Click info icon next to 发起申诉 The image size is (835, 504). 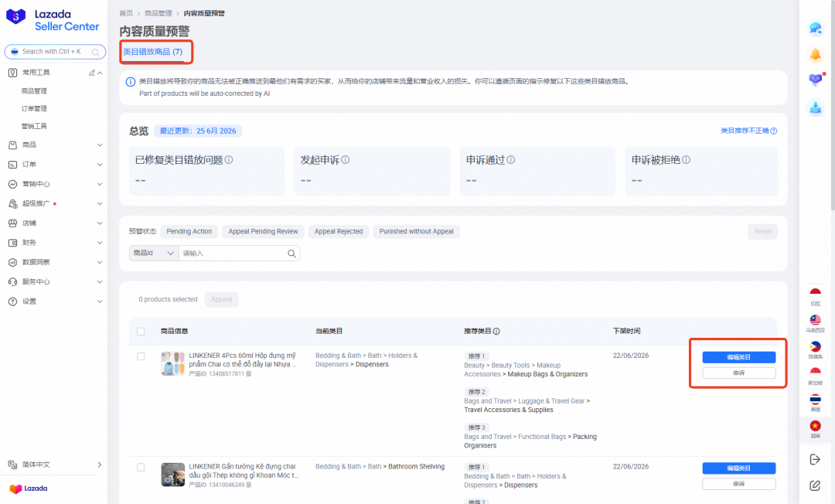pyautogui.click(x=346, y=160)
